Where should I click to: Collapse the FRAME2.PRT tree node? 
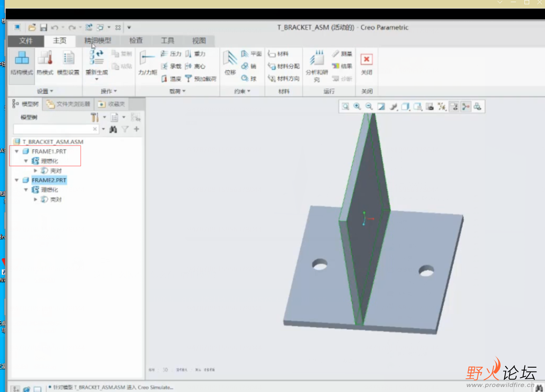17,180
